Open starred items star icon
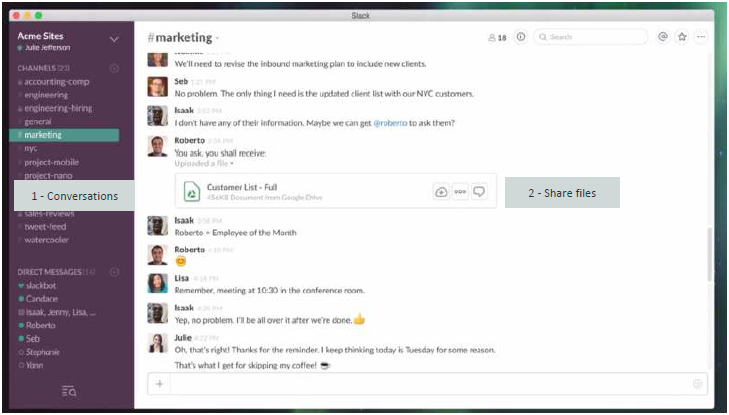 click(x=682, y=37)
